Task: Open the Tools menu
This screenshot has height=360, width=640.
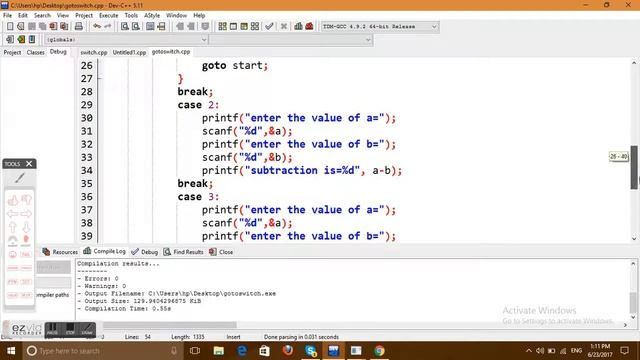Action: tap(131, 15)
